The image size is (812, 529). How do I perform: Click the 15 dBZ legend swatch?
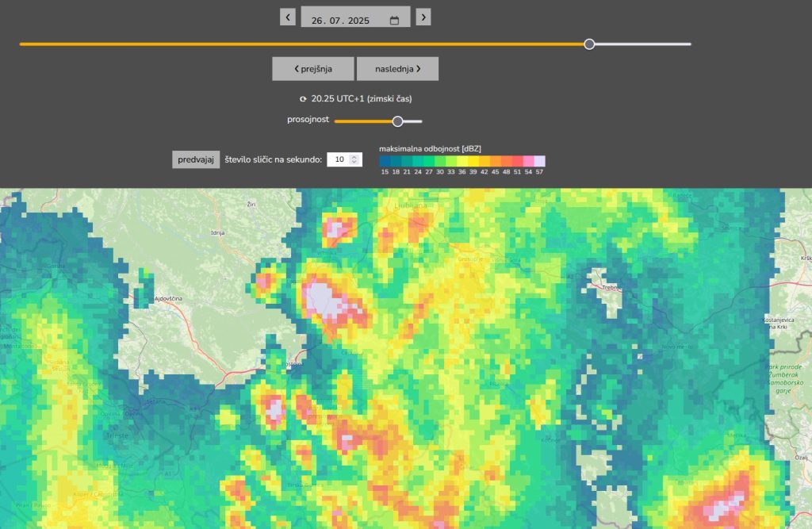point(385,161)
